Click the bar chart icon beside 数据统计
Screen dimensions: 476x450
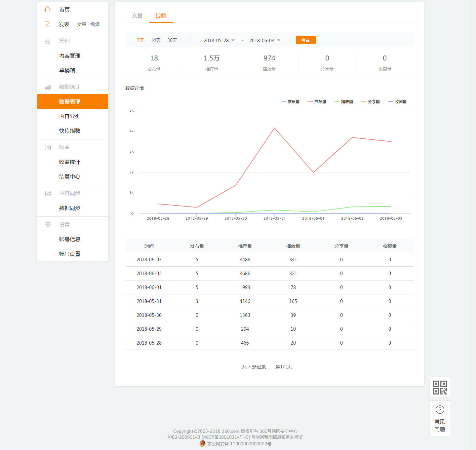click(48, 87)
